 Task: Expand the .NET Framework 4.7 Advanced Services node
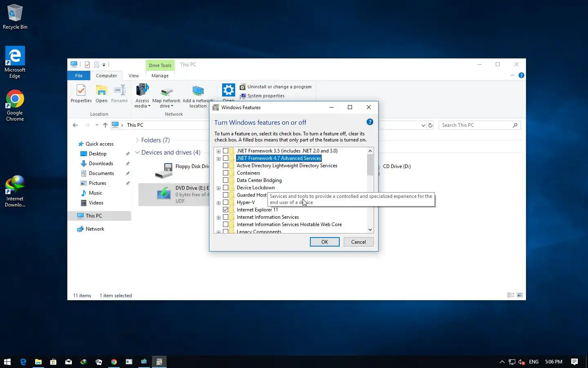[x=218, y=159]
